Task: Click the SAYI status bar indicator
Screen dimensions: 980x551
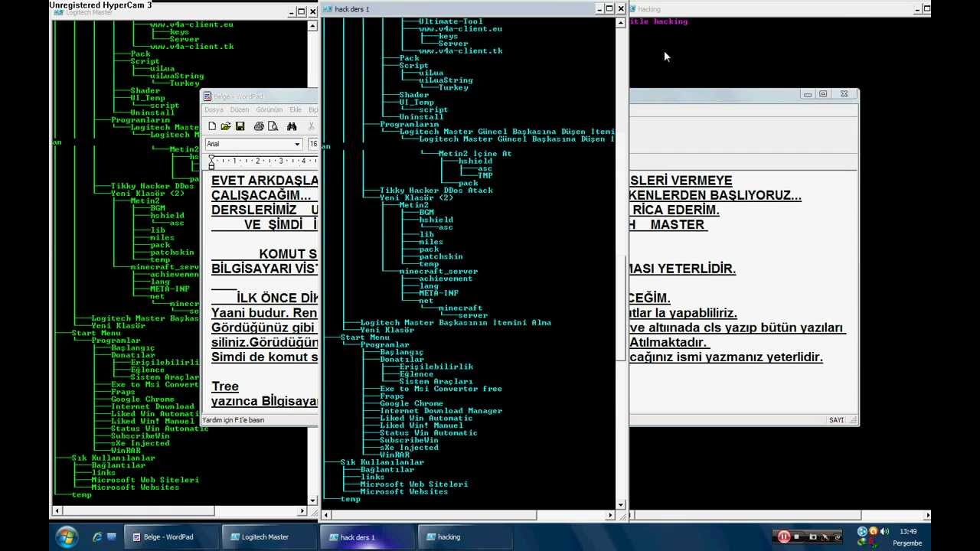Action: [x=836, y=420]
